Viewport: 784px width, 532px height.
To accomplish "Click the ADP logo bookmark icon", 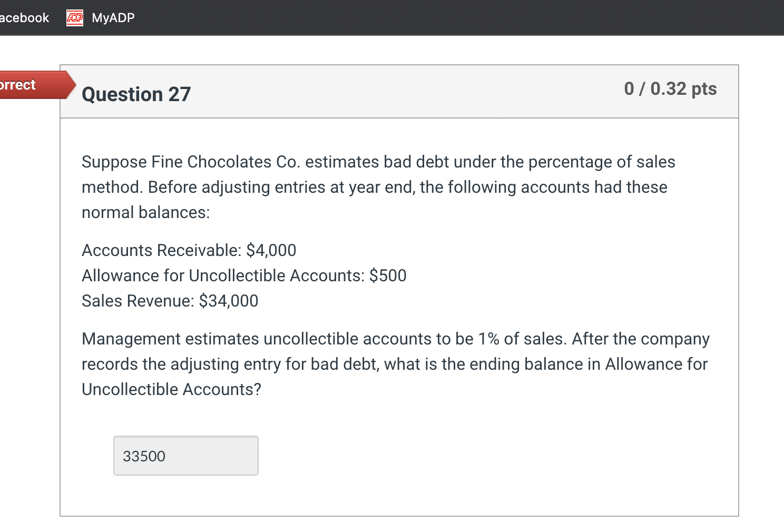I will pos(75,18).
